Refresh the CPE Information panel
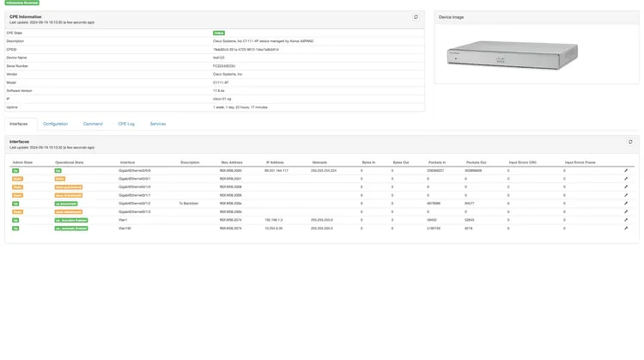Viewport: 644px width, 360px height. [416, 17]
